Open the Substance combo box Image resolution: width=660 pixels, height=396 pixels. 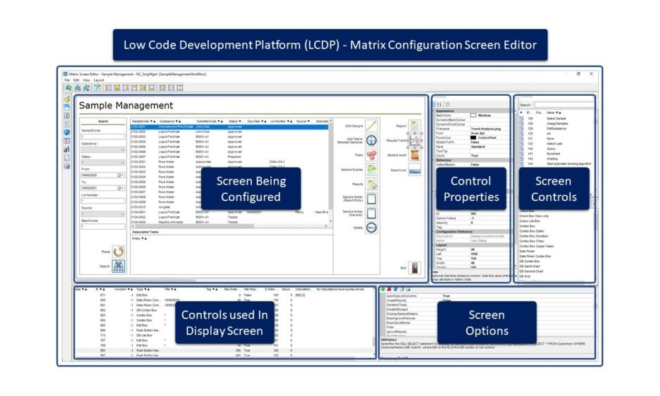click(103, 150)
